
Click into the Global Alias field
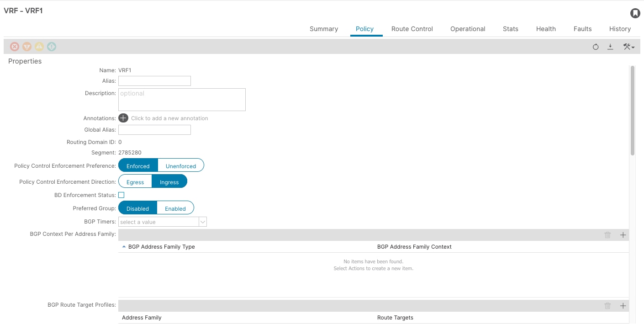(x=154, y=130)
